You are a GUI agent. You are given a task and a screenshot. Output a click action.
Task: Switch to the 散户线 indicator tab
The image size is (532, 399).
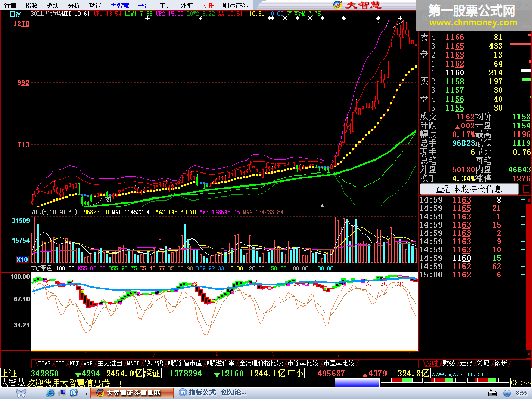tap(153, 363)
